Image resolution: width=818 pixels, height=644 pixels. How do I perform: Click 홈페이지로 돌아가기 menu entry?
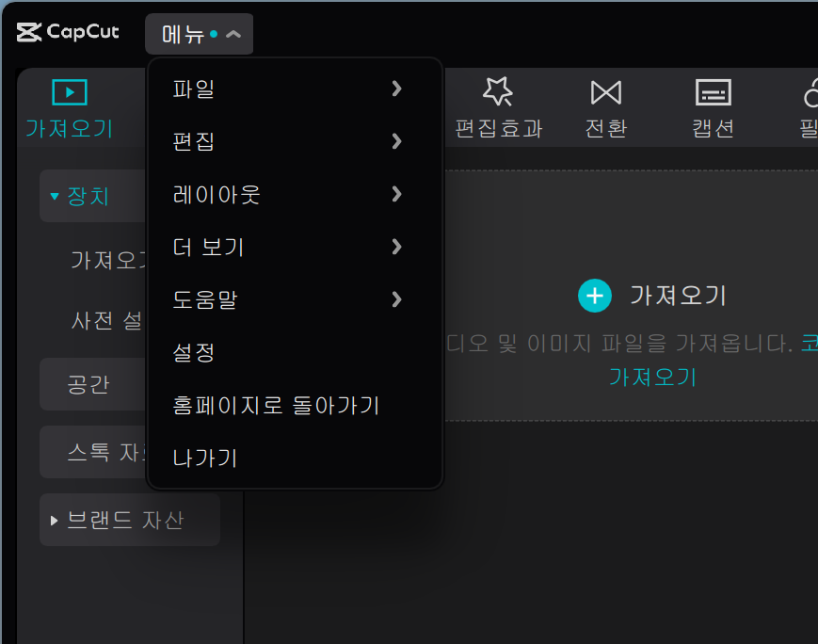276,405
